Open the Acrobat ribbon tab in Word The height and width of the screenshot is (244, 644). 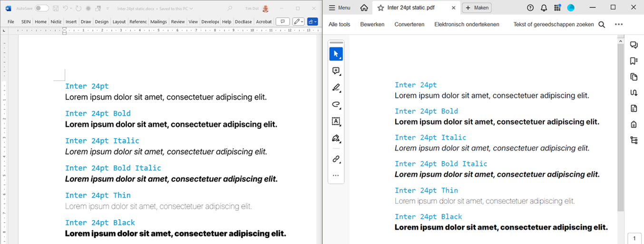click(264, 21)
